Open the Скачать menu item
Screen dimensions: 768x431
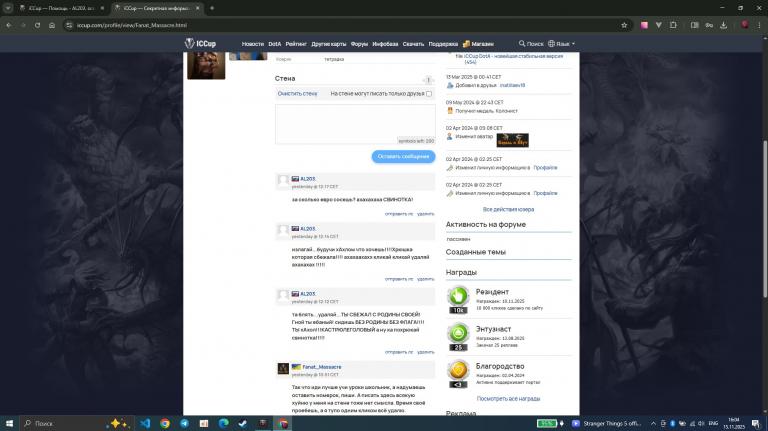(x=413, y=44)
